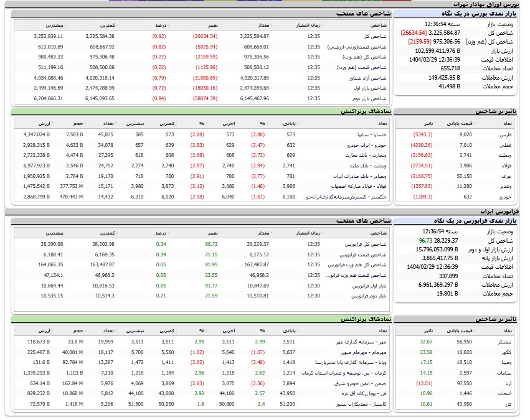Open the خودرو - ایران خودرو symbol link
The width and height of the screenshot is (530, 420).
click(x=366, y=145)
